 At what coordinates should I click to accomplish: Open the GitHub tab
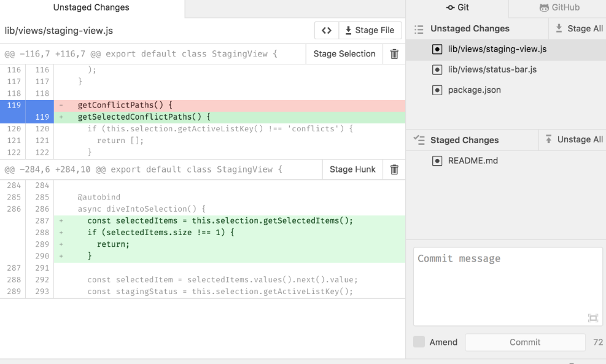click(x=559, y=8)
